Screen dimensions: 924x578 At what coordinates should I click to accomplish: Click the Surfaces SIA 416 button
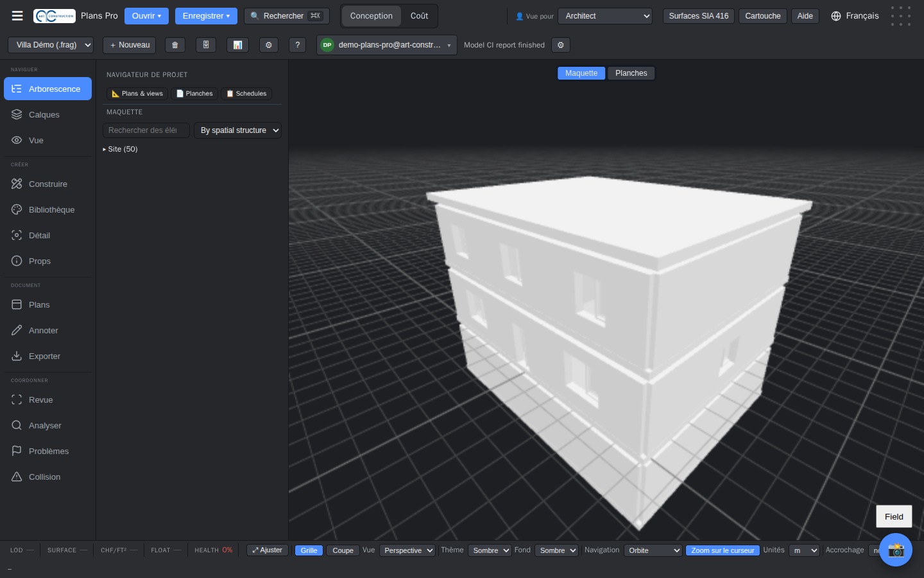pyautogui.click(x=699, y=16)
